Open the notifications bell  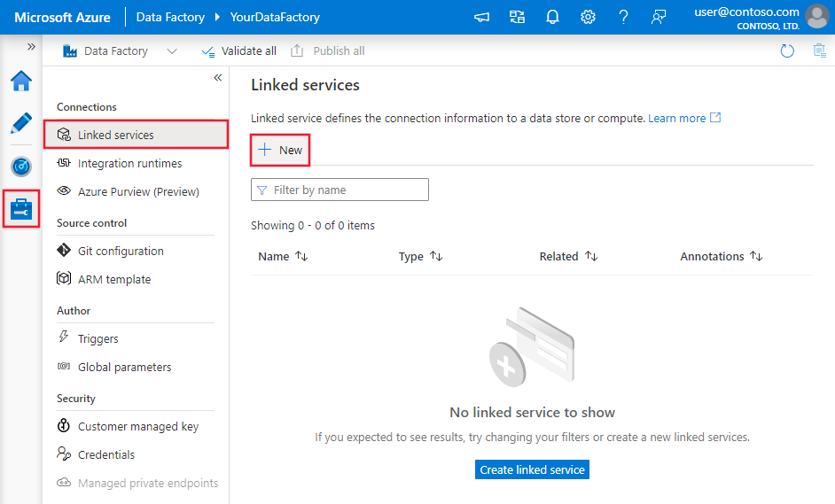[x=553, y=17]
